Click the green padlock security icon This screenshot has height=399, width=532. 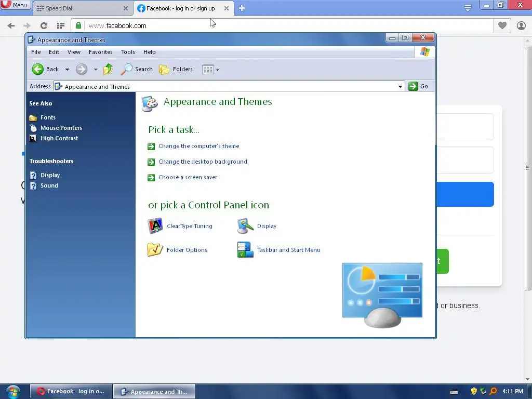[x=78, y=25]
